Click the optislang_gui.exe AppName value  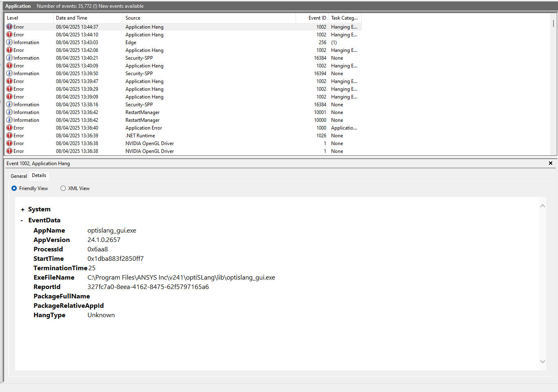pyautogui.click(x=112, y=231)
